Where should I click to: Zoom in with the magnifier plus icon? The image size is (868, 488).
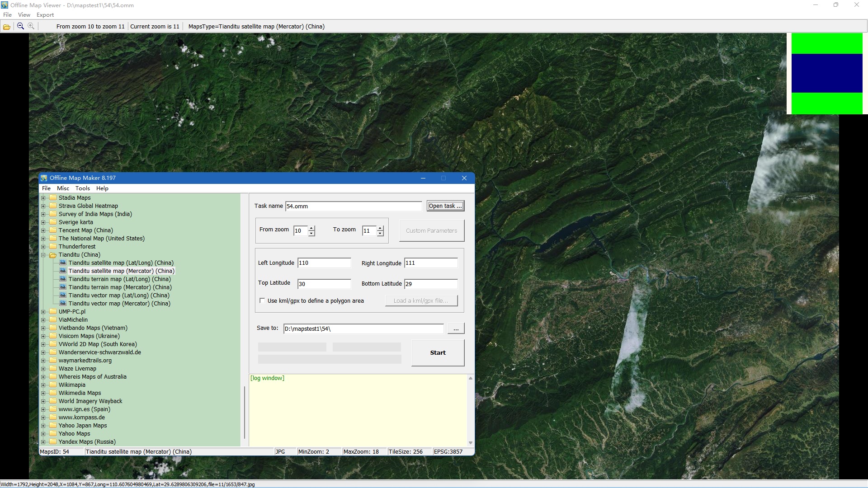coord(31,26)
